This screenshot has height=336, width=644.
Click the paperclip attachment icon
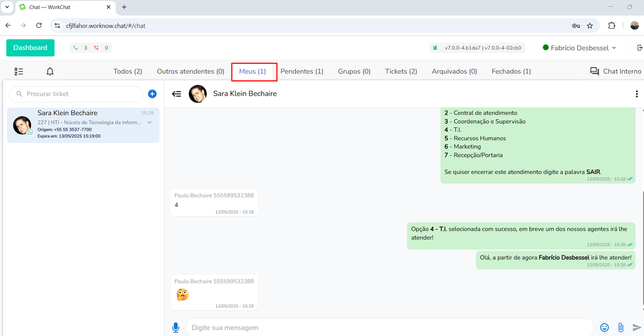pos(620,327)
